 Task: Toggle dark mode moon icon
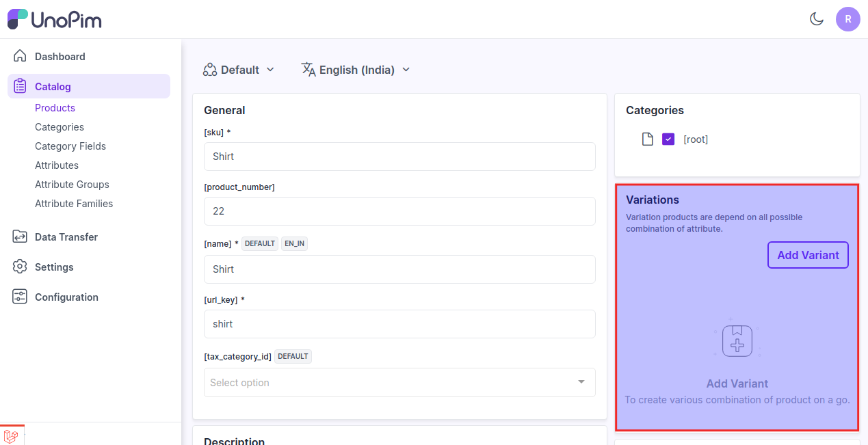[x=816, y=19]
